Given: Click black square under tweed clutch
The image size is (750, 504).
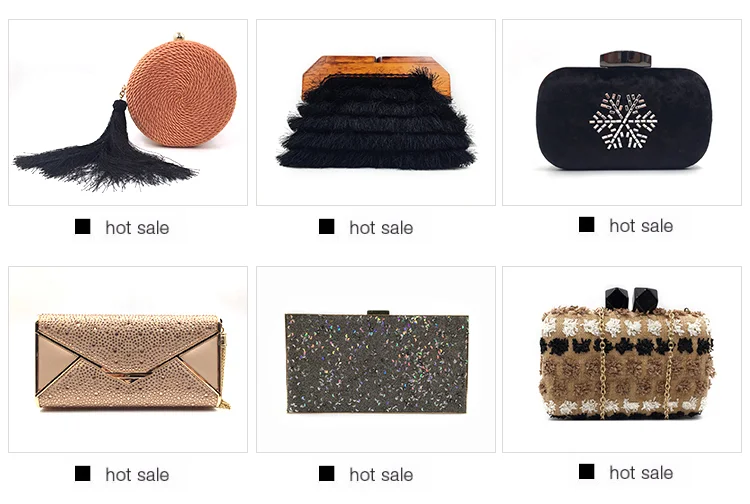Looking at the screenshot, I should point(586,471).
